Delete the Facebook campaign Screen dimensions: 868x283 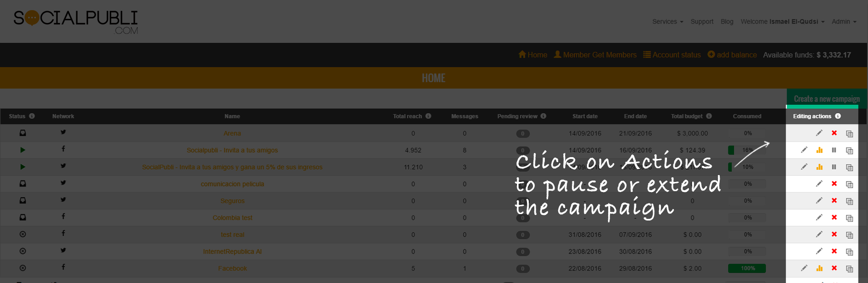click(834, 268)
